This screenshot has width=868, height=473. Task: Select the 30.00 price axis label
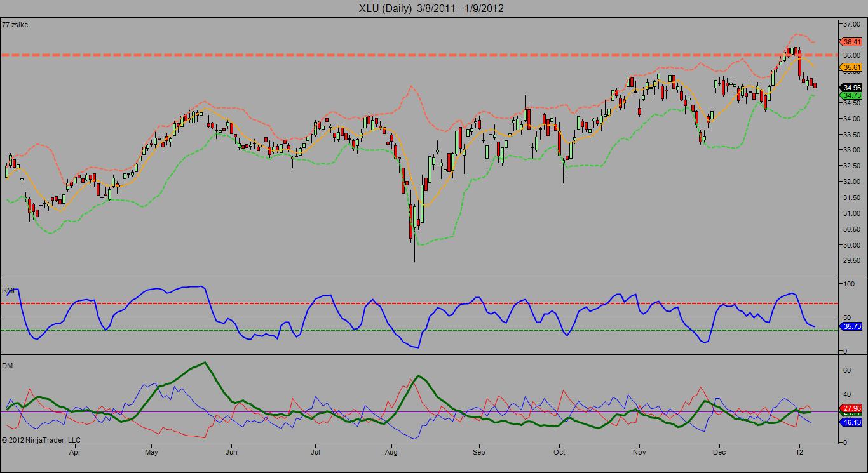(x=851, y=245)
